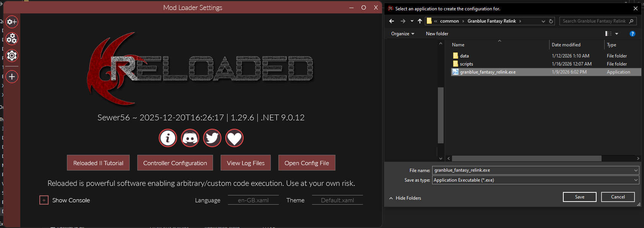Open the Theme Default.xaml dropdown
Screen dimensions: 644x228
point(337,200)
